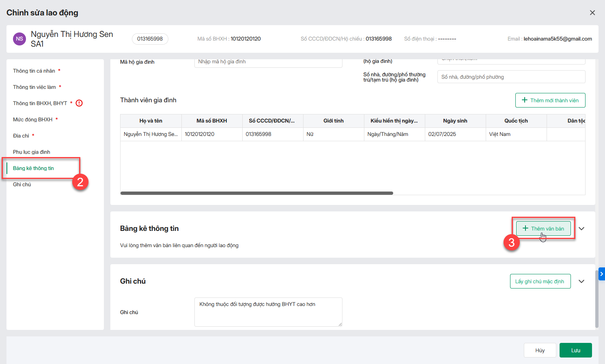
Task: Click the Mã hộ gia đình input field
Action: [x=268, y=62]
